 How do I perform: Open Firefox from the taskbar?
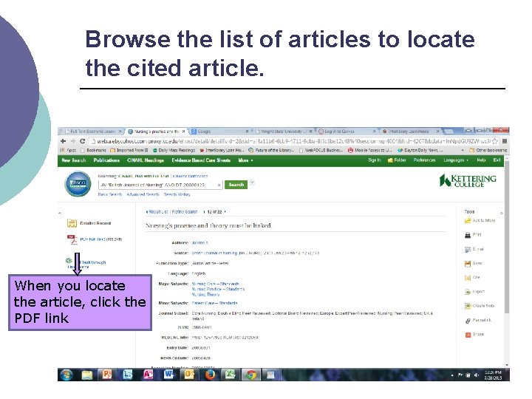[210, 375]
